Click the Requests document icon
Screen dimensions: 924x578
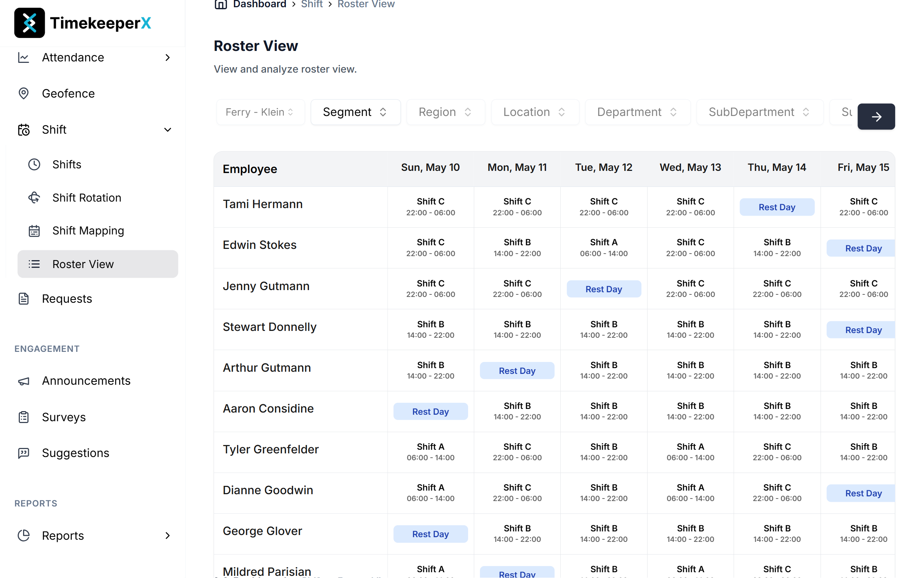click(24, 298)
